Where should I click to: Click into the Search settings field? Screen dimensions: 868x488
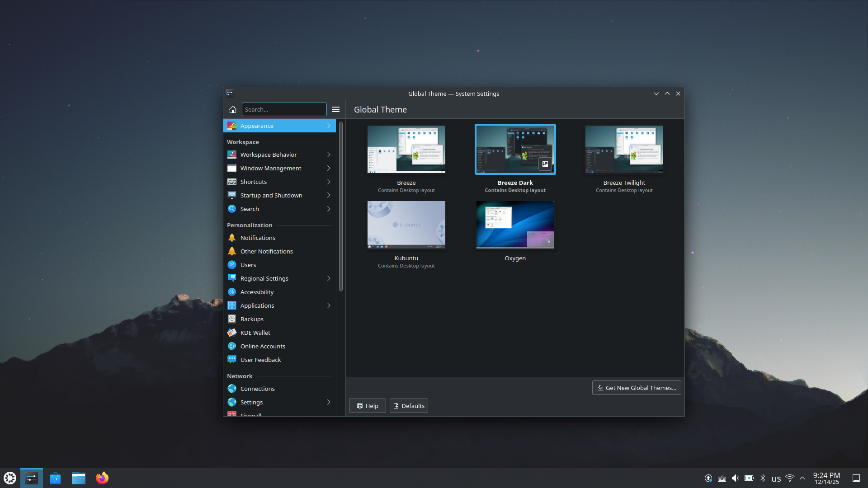284,109
